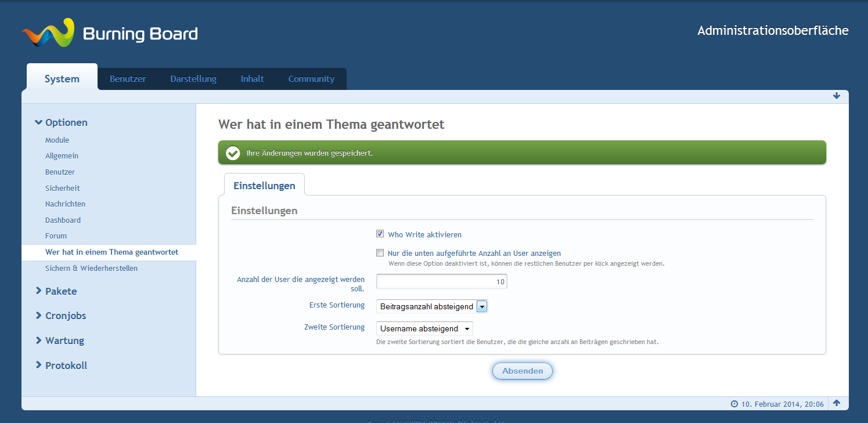
Task: Open Sichern & Wiederherstellen link
Action: pos(91,269)
